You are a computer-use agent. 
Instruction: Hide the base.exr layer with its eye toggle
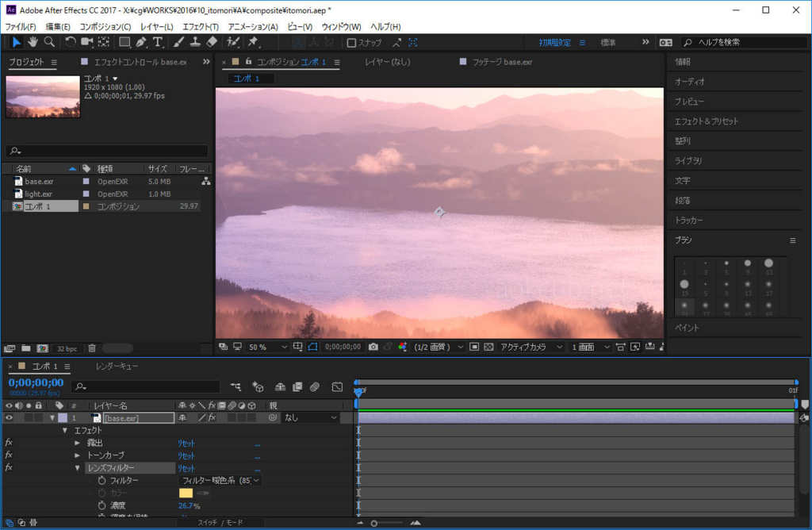[9, 417]
